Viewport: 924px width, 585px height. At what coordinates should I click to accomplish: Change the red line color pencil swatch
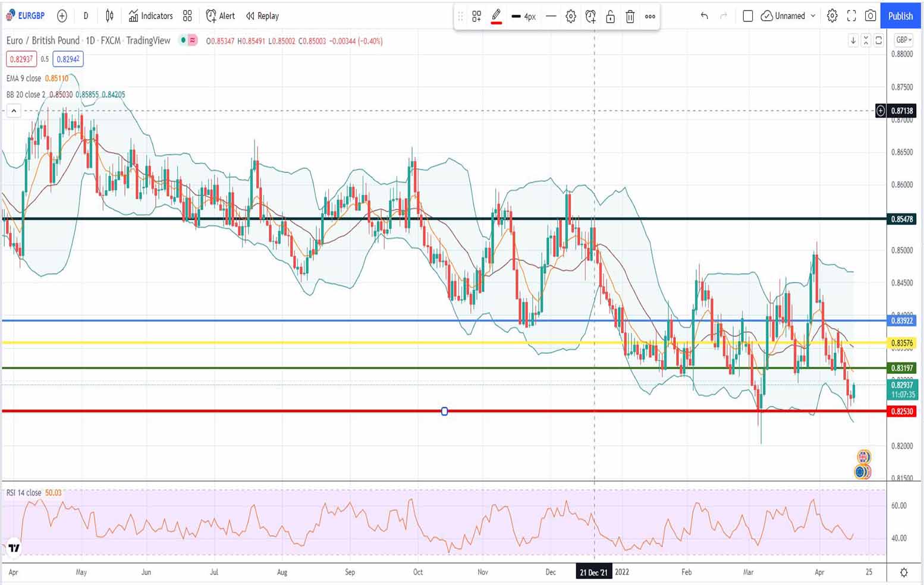click(x=496, y=17)
